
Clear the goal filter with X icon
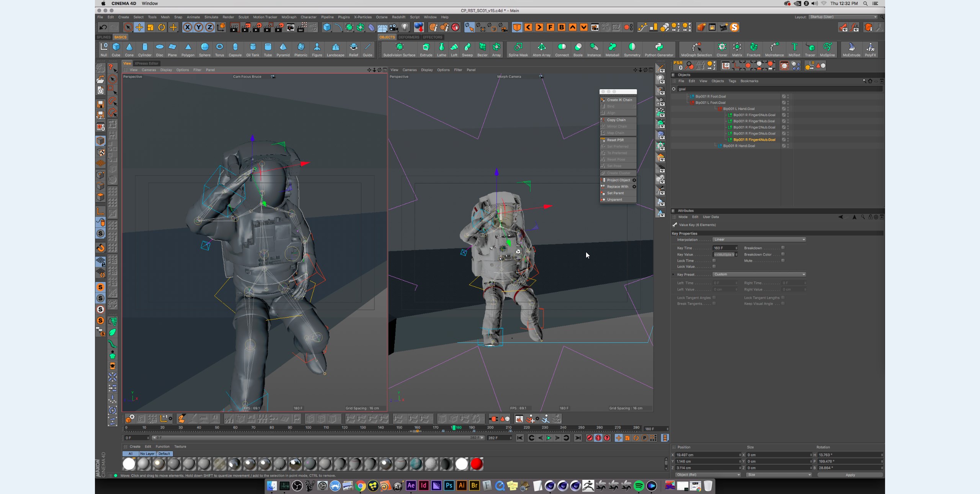pyautogui.click(x=674, y=89)
